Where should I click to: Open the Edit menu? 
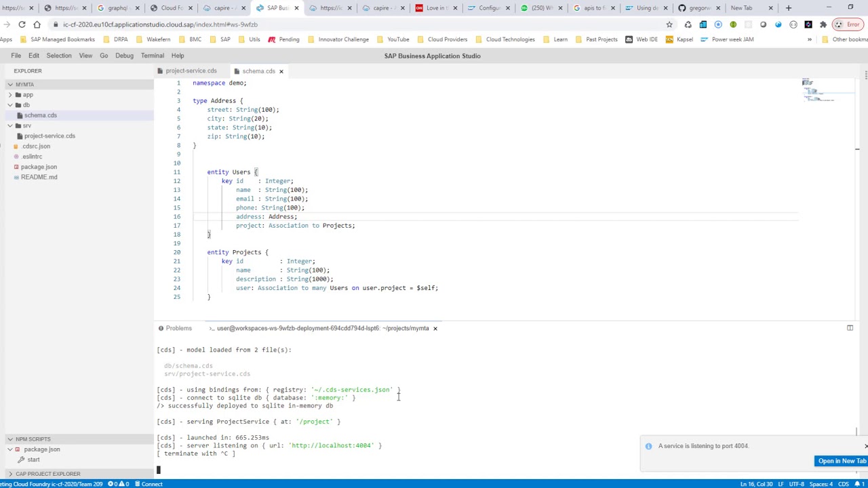[x=34, y=56]
